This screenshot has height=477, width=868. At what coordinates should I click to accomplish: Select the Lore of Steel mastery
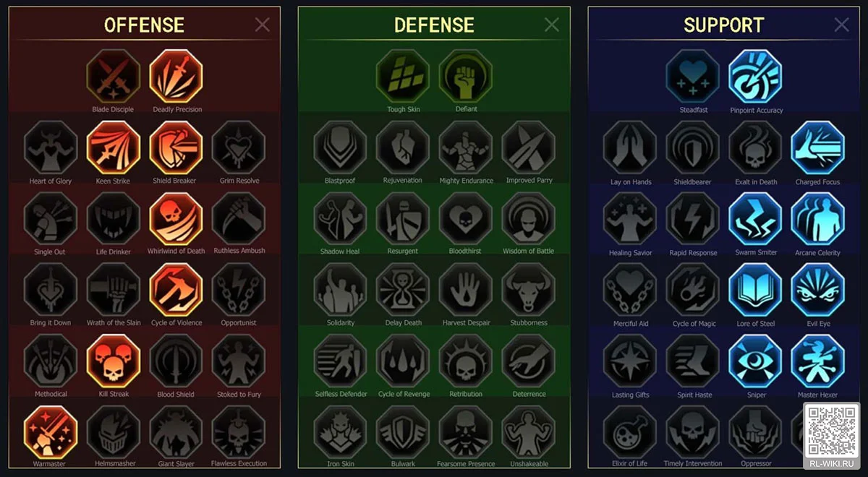tap(755, 290)
